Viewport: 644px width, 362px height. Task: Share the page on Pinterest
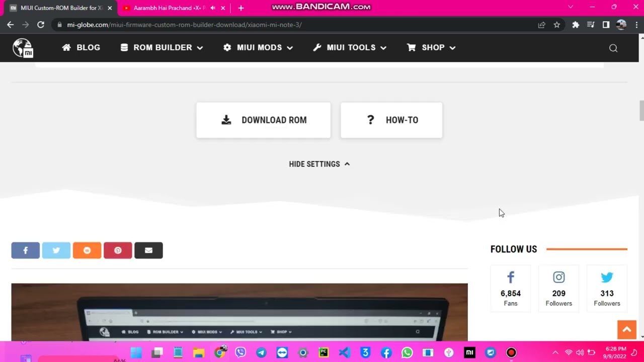click(118, 250)
